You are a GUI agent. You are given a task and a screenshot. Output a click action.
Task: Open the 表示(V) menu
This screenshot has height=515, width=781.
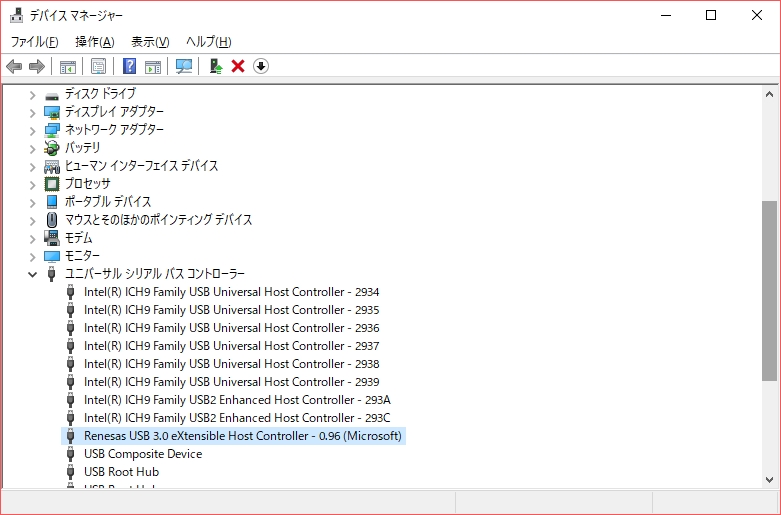(150, 42)
